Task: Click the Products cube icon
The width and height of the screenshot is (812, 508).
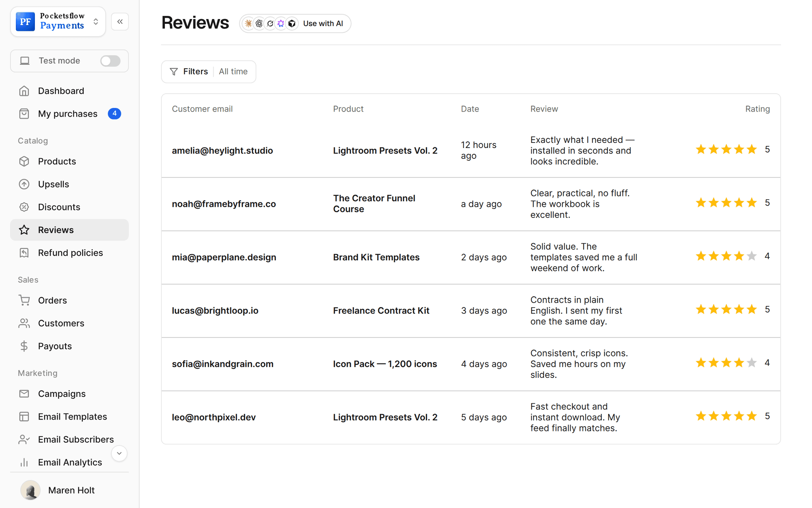Action: 24,162
